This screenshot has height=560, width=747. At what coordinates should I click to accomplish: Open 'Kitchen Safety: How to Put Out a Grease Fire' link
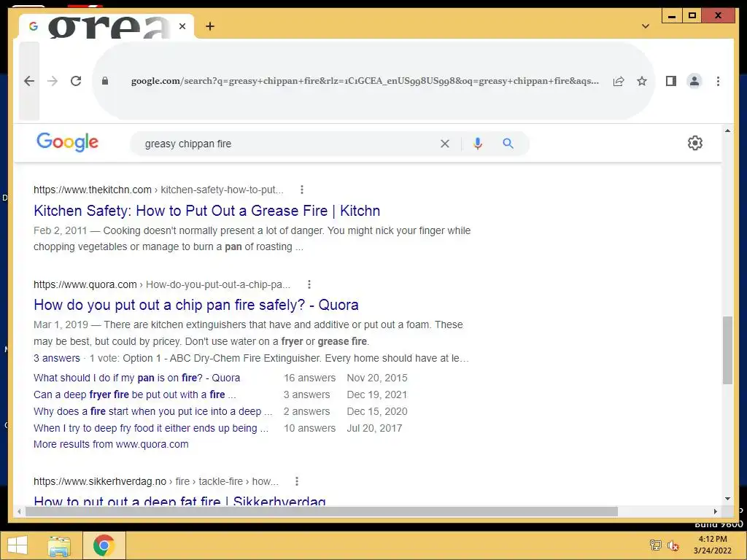coord(206,211)
